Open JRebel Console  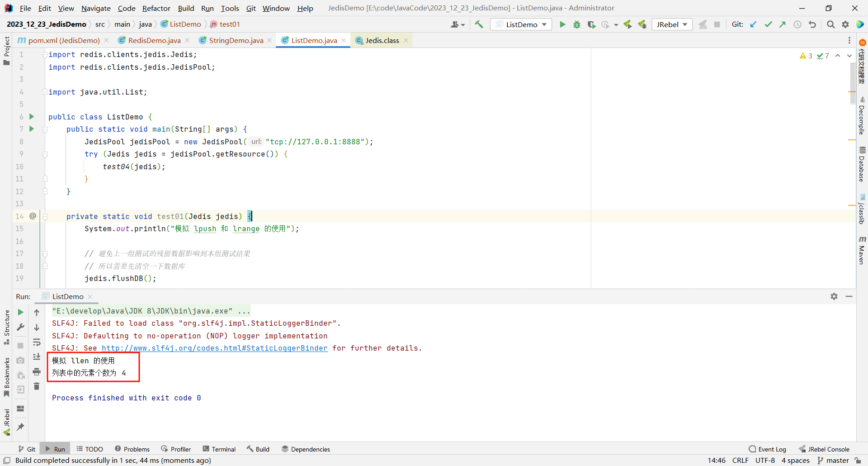(x=824, y=449)
